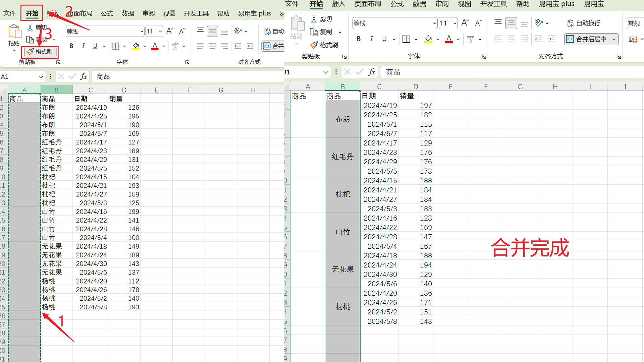Decrease font size in left window
Screen dimensions: 644x362
pos(182,31)
